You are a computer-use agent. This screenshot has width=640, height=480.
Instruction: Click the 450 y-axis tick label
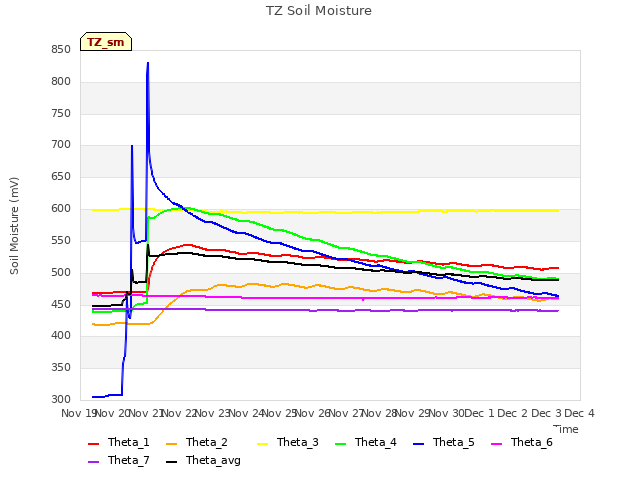(x=61, y=304)
